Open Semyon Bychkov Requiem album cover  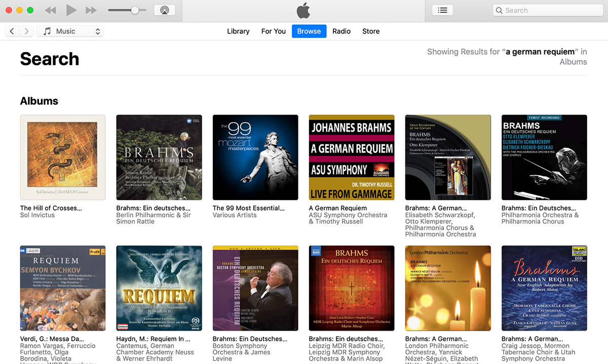[63, 289]
